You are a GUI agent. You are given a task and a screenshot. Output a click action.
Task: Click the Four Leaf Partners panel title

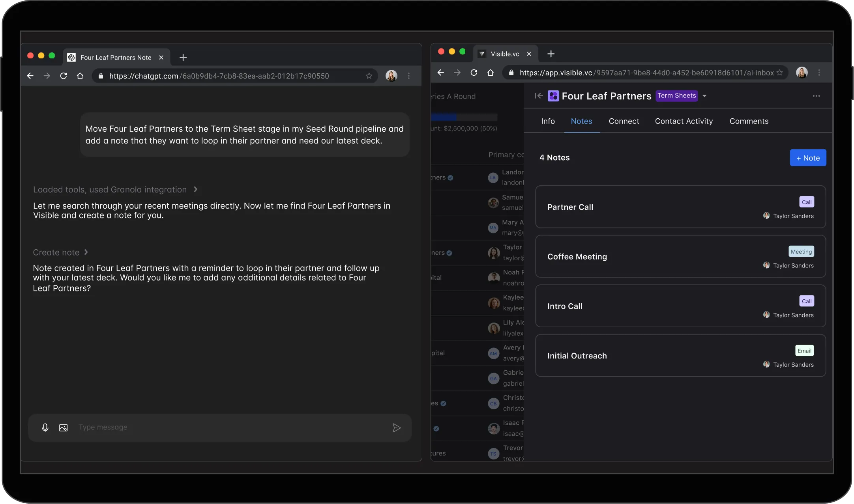point(606,96)
